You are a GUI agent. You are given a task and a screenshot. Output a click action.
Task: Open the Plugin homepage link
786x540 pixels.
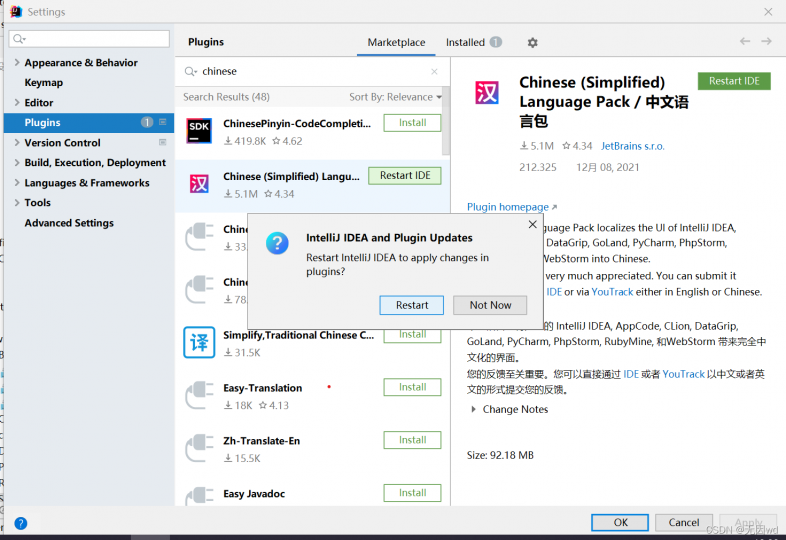pyautogui.click(x=510, y=207)
